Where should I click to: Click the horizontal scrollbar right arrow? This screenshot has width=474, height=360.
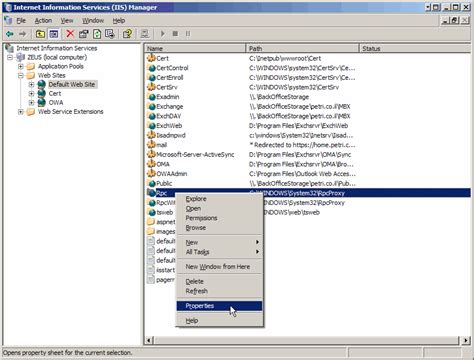pos(466,340)
